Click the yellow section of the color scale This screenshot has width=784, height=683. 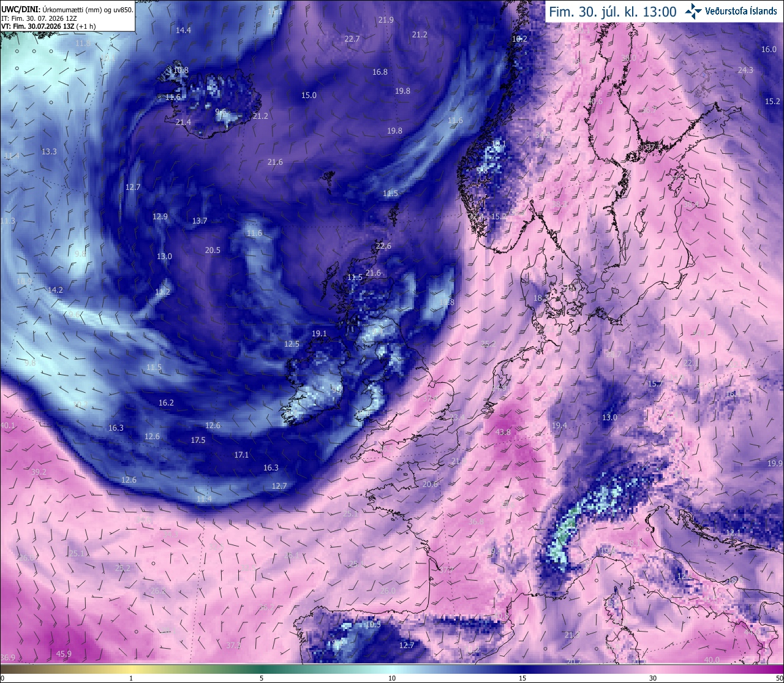tap(132, 669)
